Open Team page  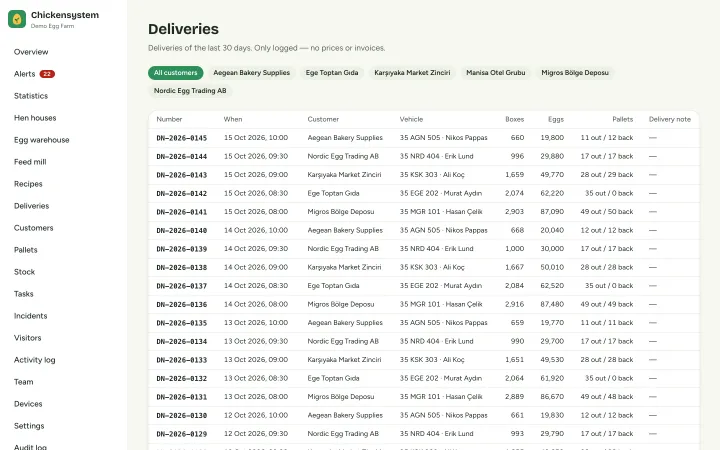pos(23,382)
